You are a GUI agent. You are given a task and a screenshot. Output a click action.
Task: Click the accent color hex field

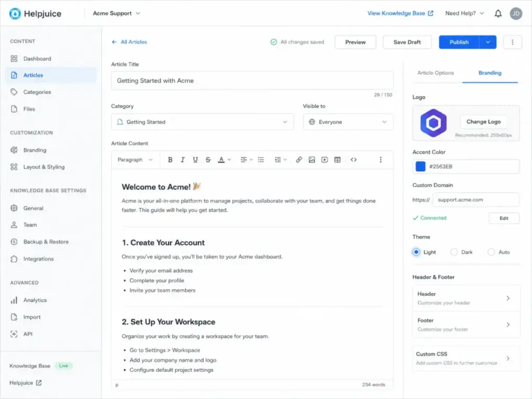466,166
